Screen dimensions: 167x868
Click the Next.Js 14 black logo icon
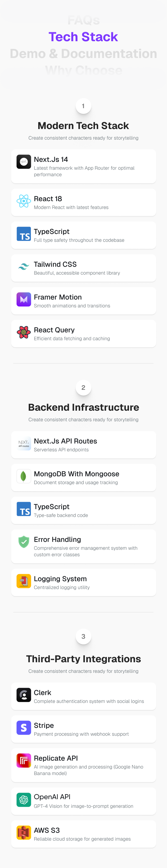24,162
